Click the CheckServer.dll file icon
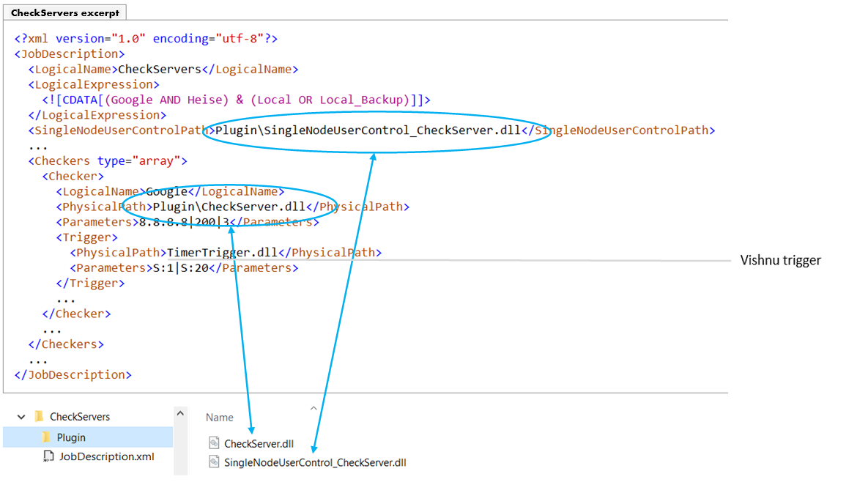Viewport: 868px width, 485px height. point(214,443)
